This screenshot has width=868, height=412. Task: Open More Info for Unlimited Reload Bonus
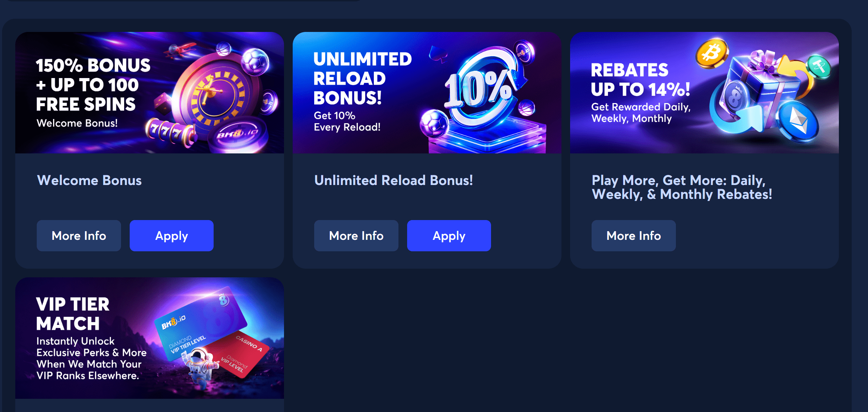pos(356,236)
